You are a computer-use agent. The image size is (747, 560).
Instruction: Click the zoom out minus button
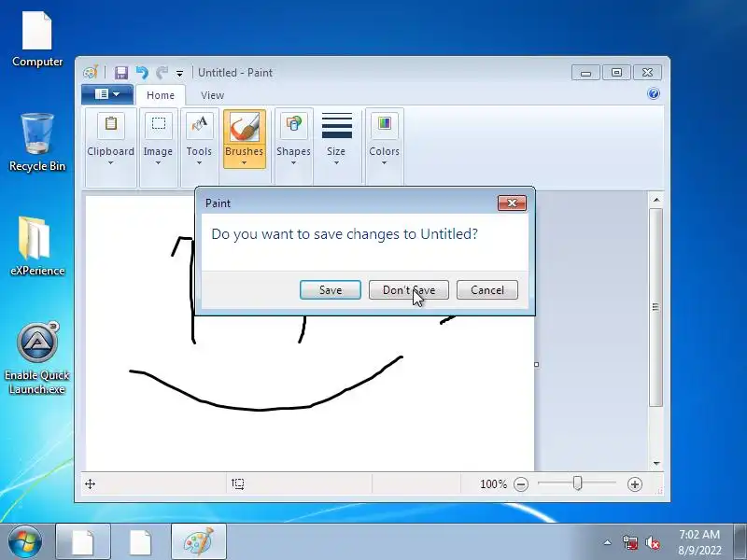[521, 484]
